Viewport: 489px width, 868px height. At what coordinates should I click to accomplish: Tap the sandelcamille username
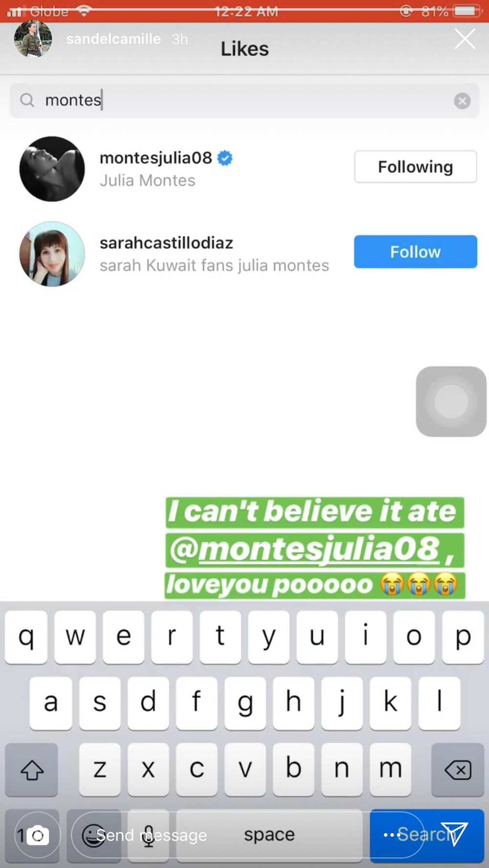113,39
